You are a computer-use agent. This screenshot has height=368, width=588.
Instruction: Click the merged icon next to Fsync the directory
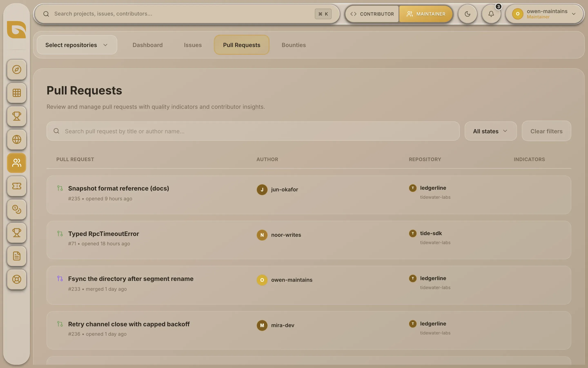tap(60, 278)
